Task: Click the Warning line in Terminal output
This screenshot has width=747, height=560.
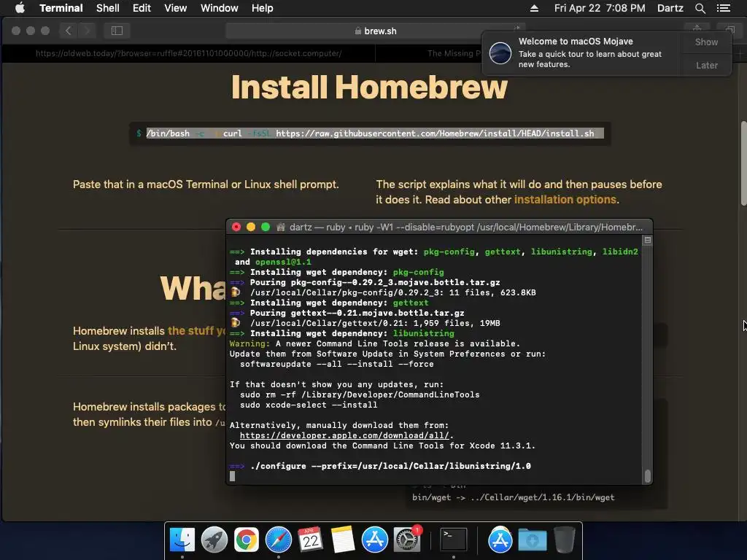Action: tap(374, 343)
